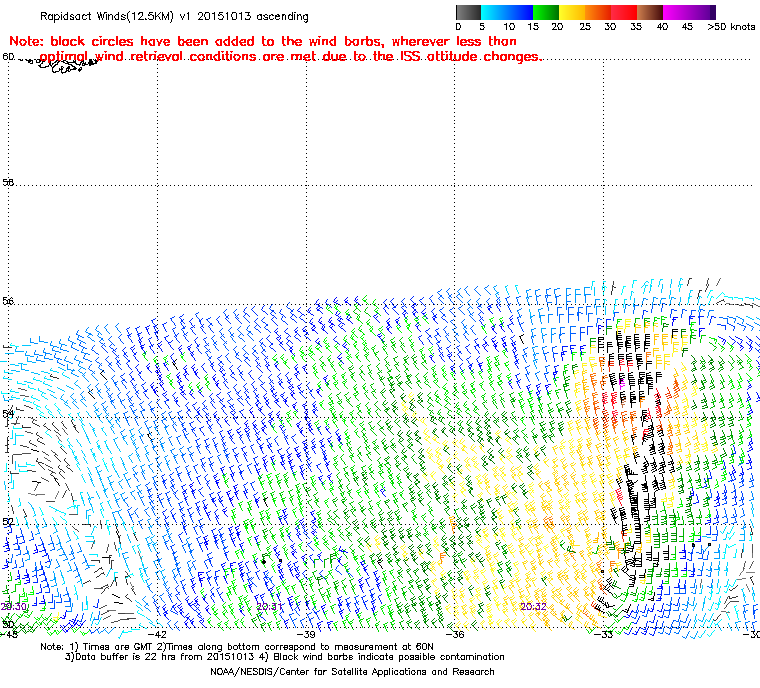Click the orange 25-30 knots color band

[598, 12]
